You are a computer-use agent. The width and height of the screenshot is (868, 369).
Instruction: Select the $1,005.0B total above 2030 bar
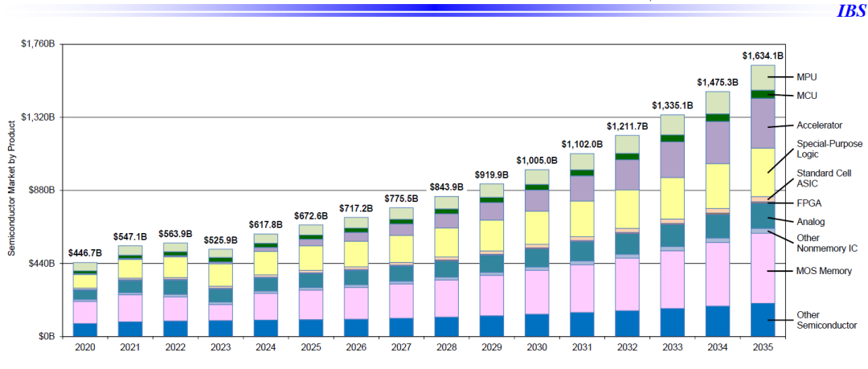536,160
